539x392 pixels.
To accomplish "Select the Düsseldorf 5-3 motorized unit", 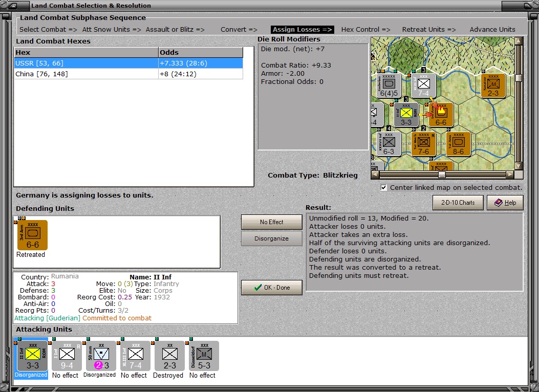I will (x=204, y=356).
